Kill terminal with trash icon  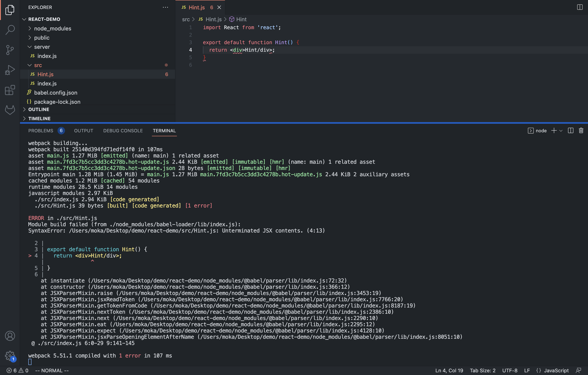pos(581,131)
